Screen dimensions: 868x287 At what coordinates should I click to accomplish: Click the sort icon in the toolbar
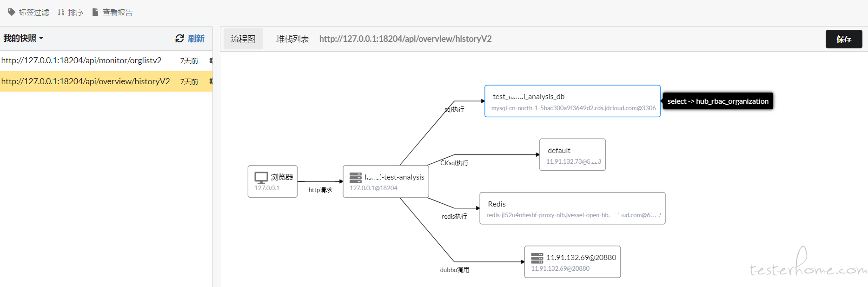61,12
